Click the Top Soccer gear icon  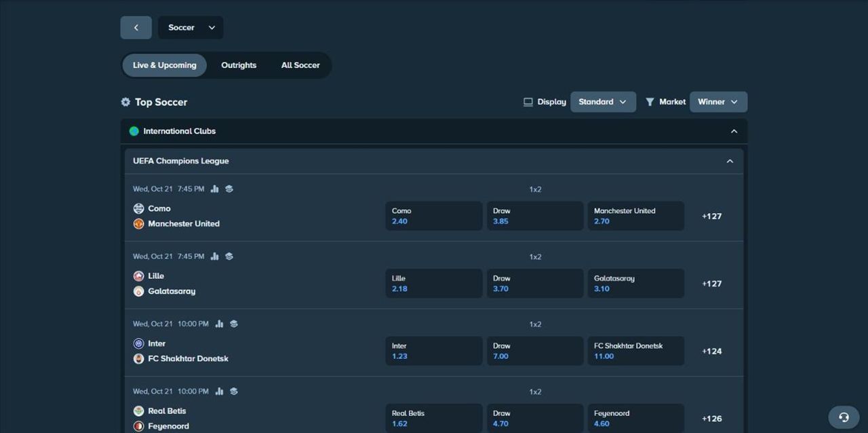pyautogui.click(x=125, y=102)
